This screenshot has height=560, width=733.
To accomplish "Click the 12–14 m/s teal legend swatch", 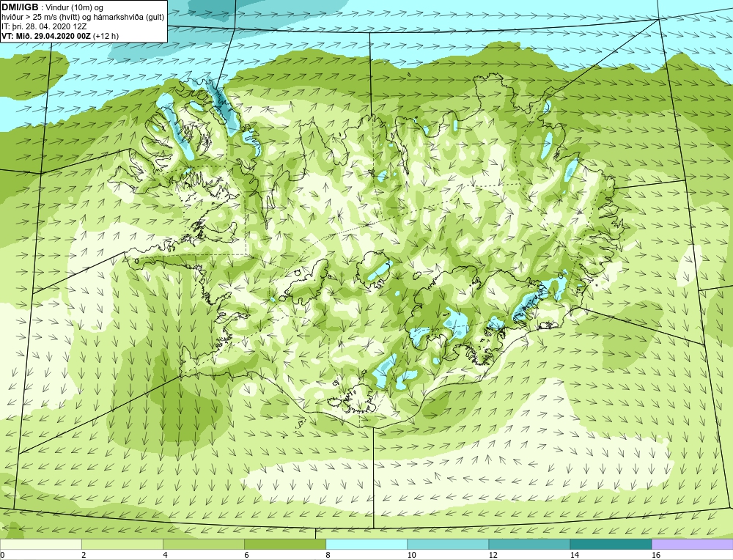I will point(528,544).
